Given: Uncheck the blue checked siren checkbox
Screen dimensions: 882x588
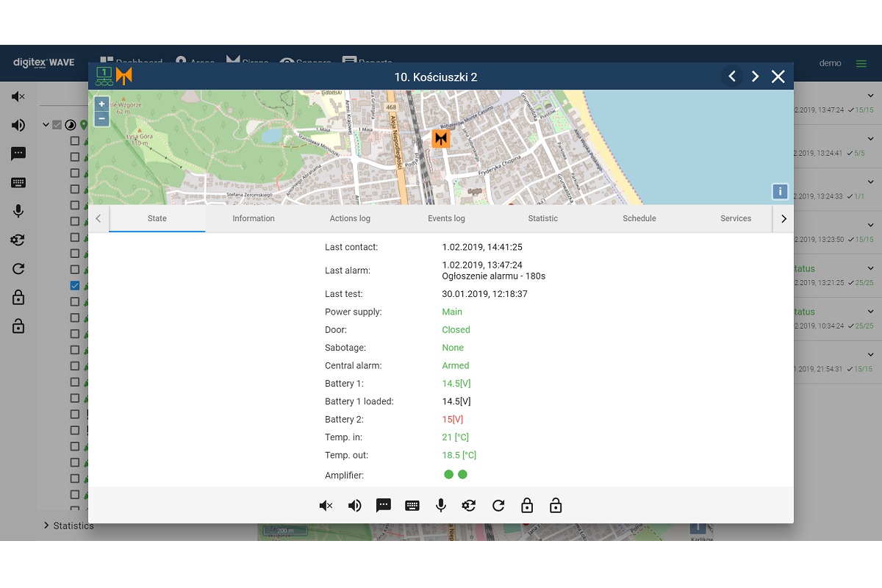Looking at the screenshot, I should [x=75, y=285].
